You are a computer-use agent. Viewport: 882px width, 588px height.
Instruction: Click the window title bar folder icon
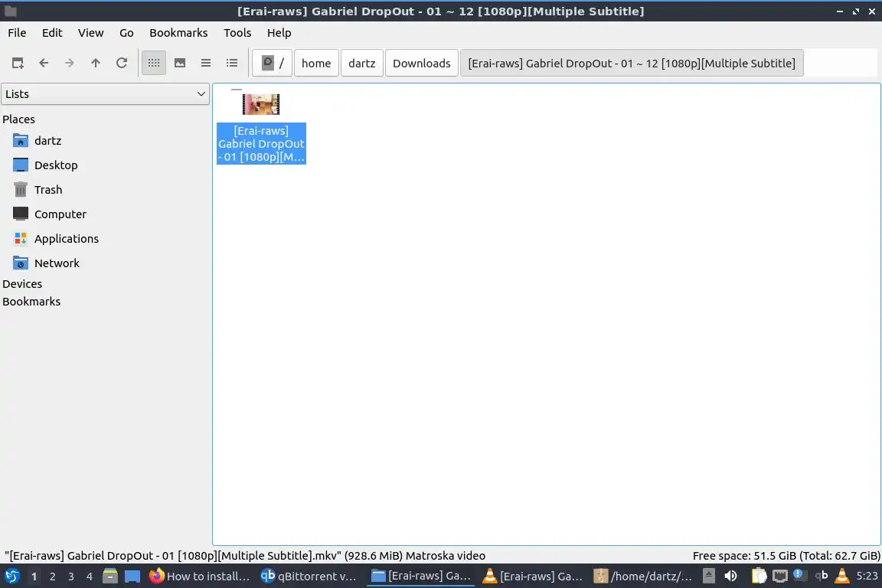click(10, 11)
